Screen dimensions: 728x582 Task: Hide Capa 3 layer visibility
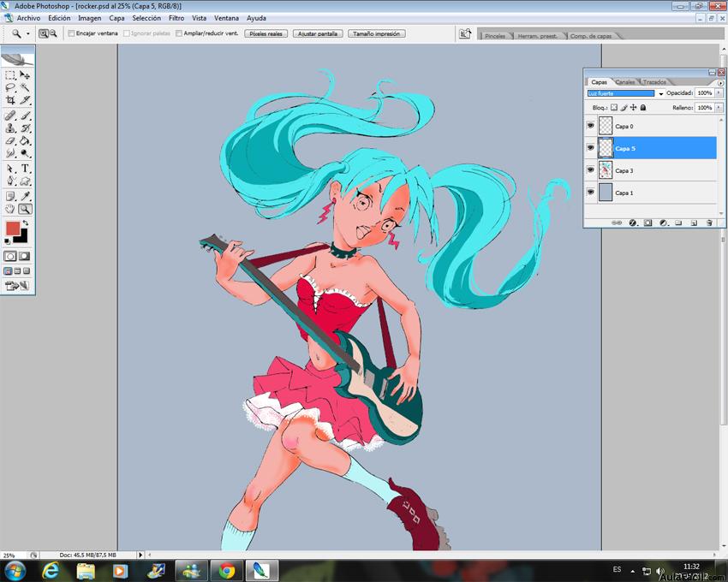[590, 169]
